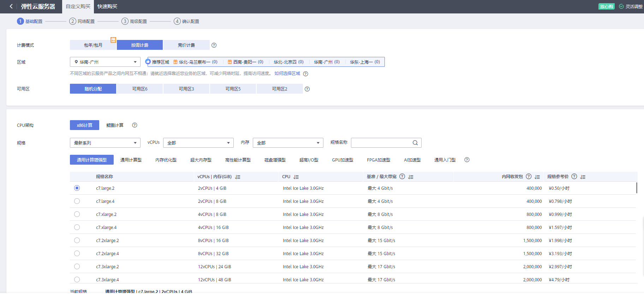Click the search icon in 规格名称 field
This screenshot has height=294, width=644.
pyautogui.click(x=415, y=143)
